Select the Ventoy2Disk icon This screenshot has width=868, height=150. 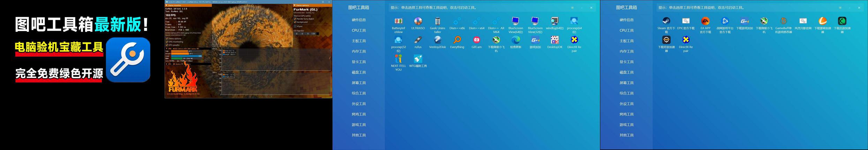click(x=437, y=40)
